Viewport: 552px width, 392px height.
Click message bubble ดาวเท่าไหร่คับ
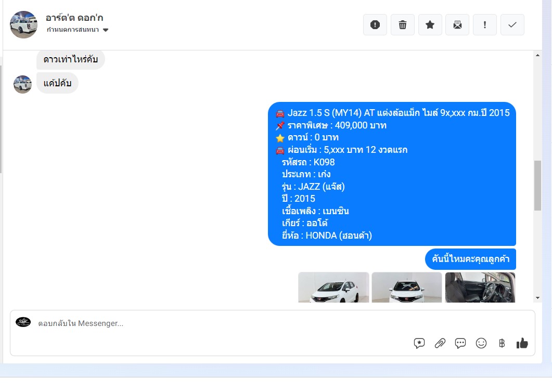click(70, 59)
